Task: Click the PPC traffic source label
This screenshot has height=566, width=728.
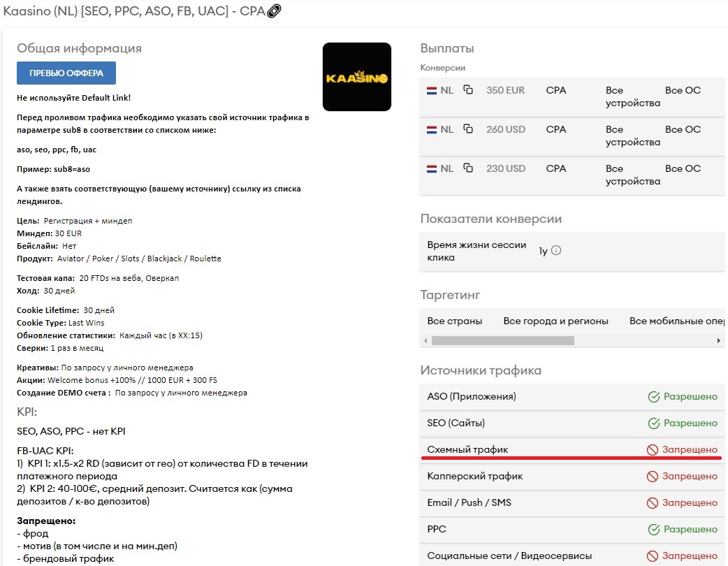Action: 437,529
